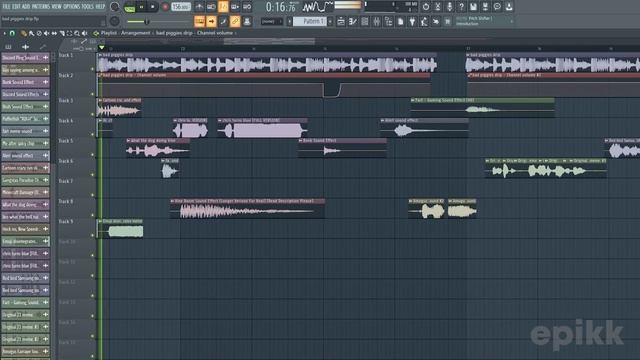Screen dimensions: 640x360
Task: Open the EDIT menu
Action: (16, 7)
